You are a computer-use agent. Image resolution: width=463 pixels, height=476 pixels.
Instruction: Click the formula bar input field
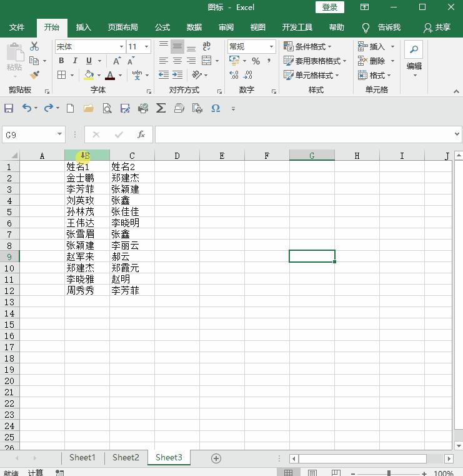[304, 134]
